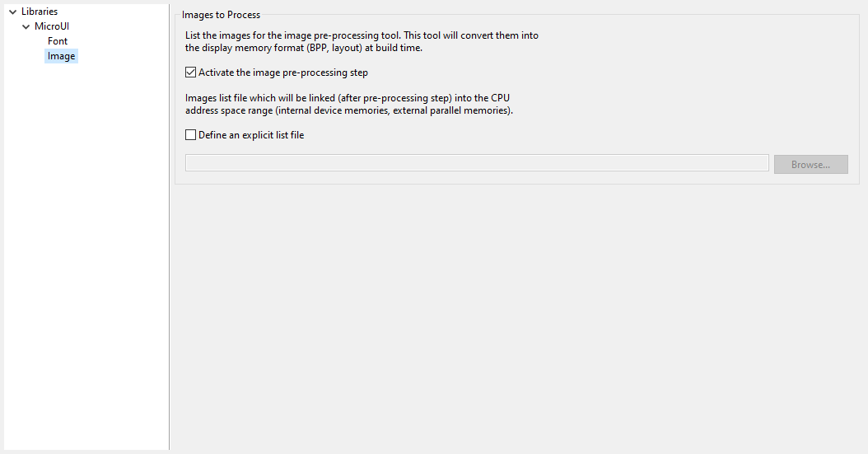
Task: Click empty white space below the Image tree item
Action: coord(82,247)
